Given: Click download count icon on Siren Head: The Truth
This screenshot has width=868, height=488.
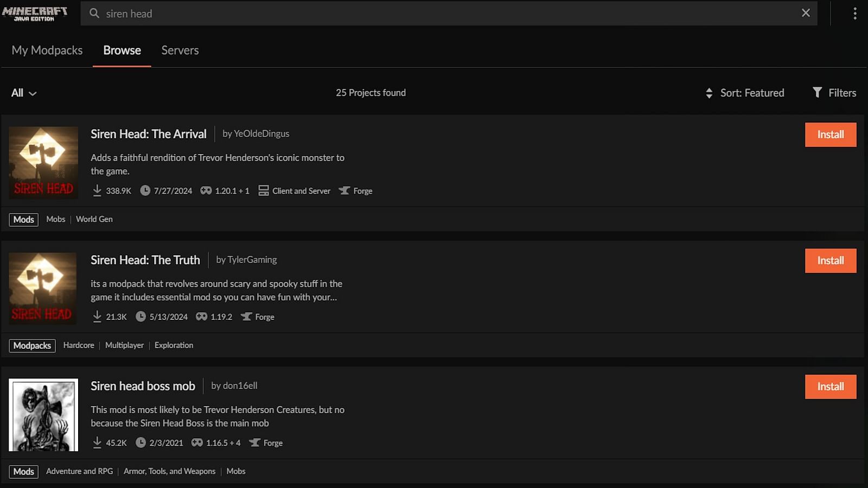Looking at the screenshot, I should 97,317.
